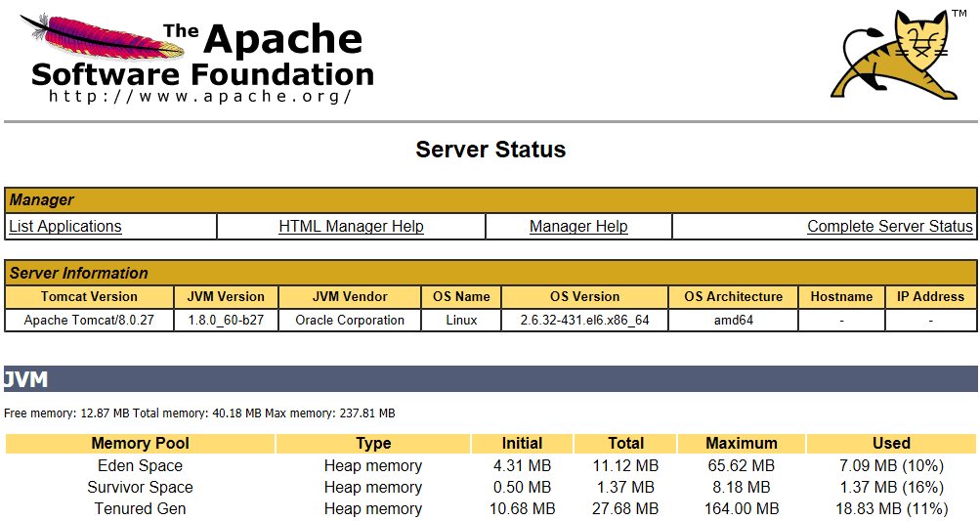Click the Apache Software Foundation logo

coord(196,59)
